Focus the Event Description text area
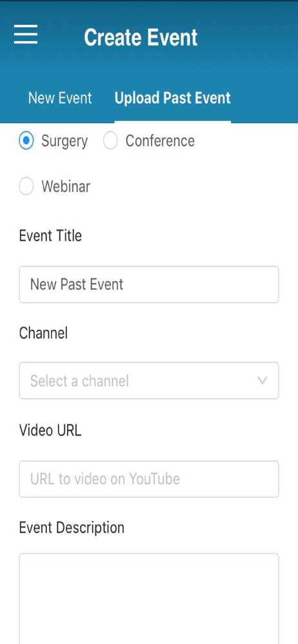Image resolution: width=298 pixels, height=644 pixels. (x=149, y=599)
